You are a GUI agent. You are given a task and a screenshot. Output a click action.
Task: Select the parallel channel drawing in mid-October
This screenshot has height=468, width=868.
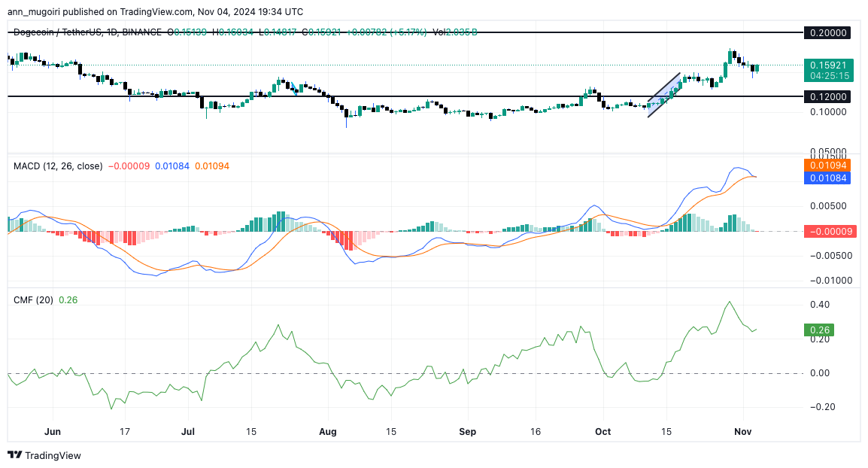click(x=665, y=94)
